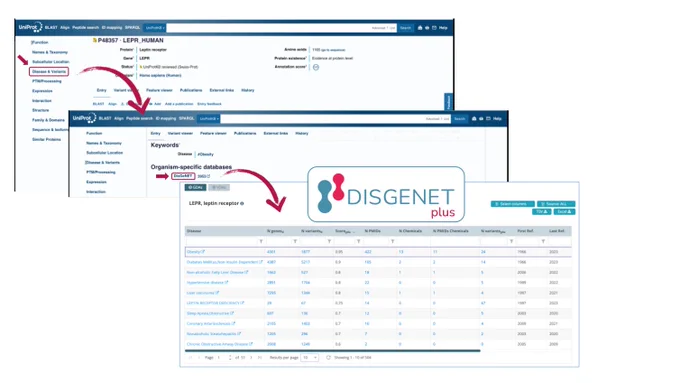Click the DisGeNET database link

click(x=183, y=176)
